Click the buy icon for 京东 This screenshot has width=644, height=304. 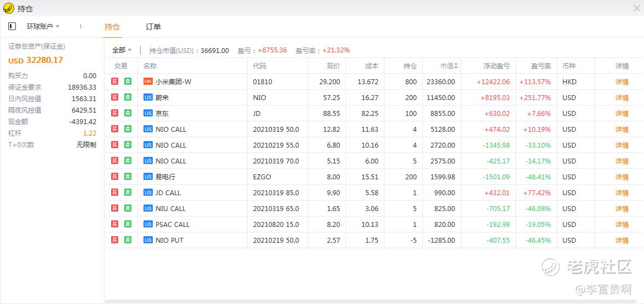click(x=114, y=113)
